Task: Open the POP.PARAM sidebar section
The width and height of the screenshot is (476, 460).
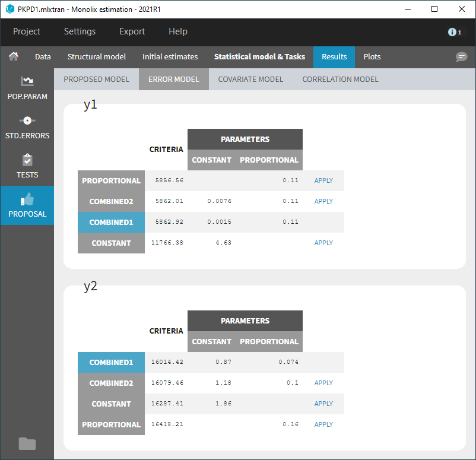Action: point(27,87)
